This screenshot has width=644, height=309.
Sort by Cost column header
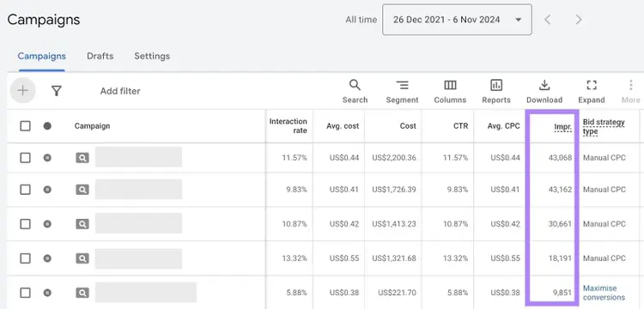pos(408,125)
